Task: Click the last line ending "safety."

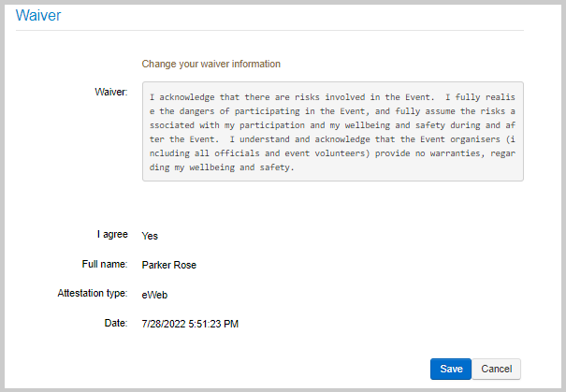Action: point(222,167)
